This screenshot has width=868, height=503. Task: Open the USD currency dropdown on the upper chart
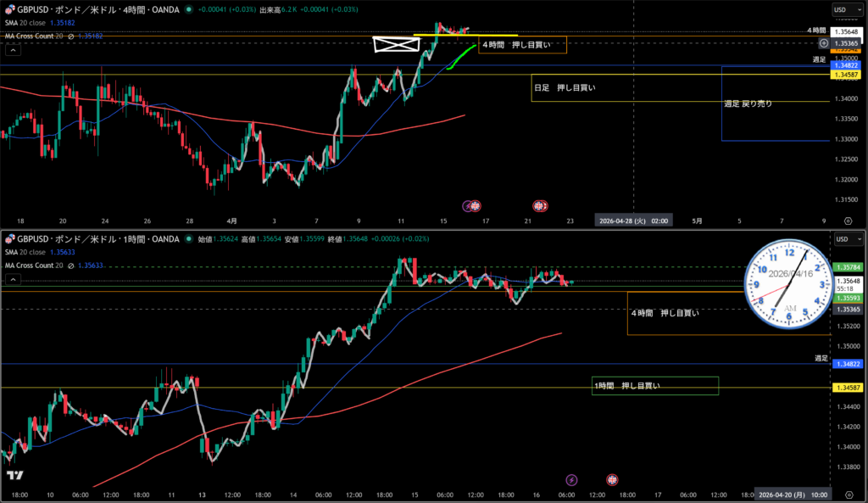tap(843, 10)
